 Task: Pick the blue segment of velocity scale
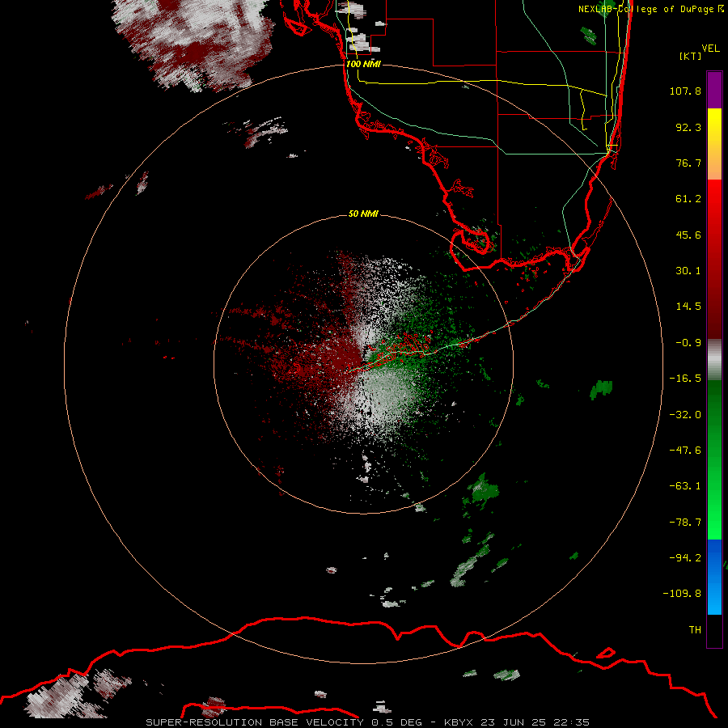[x=714, y=577]
